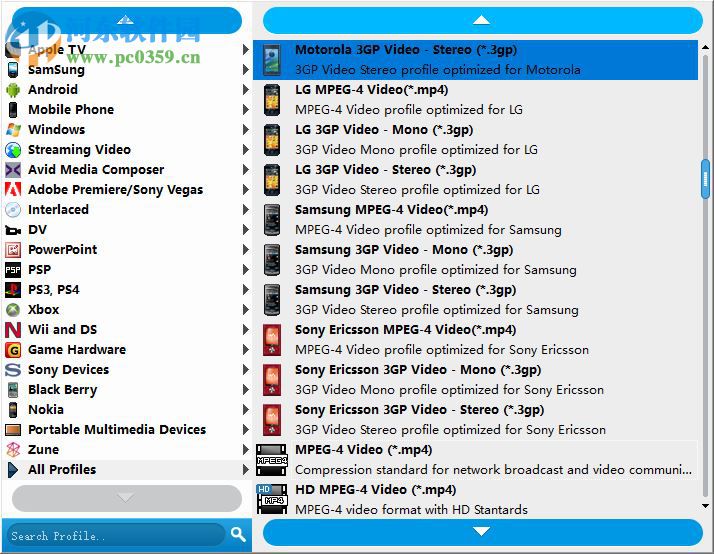714x554 pixels.
Task: Click the PowerPoint category icon
Action: (x=13, y=250)
